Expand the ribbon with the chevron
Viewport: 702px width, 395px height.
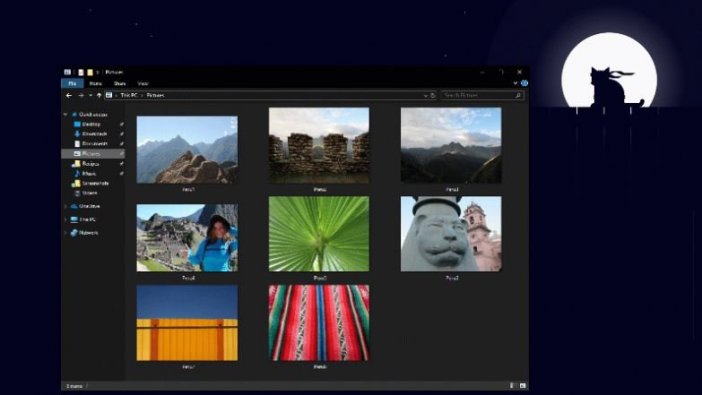click(x=515, y=83)
